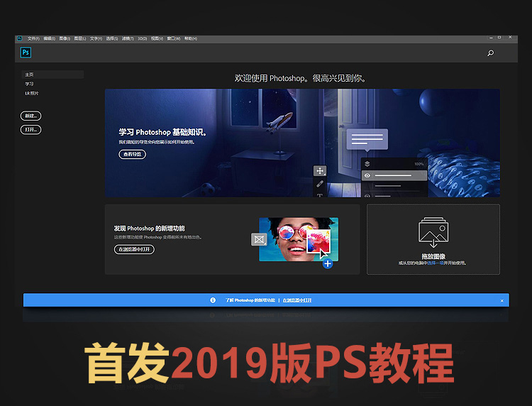Click the 查看导览 button

pyautogui.click(x=133, y=155)
